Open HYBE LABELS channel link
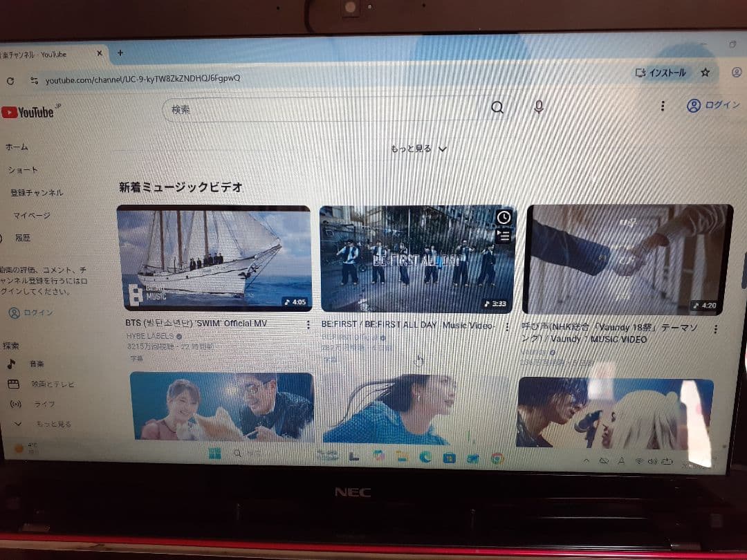The height and width of the screenshot is (560, 747). click(150, 336)
